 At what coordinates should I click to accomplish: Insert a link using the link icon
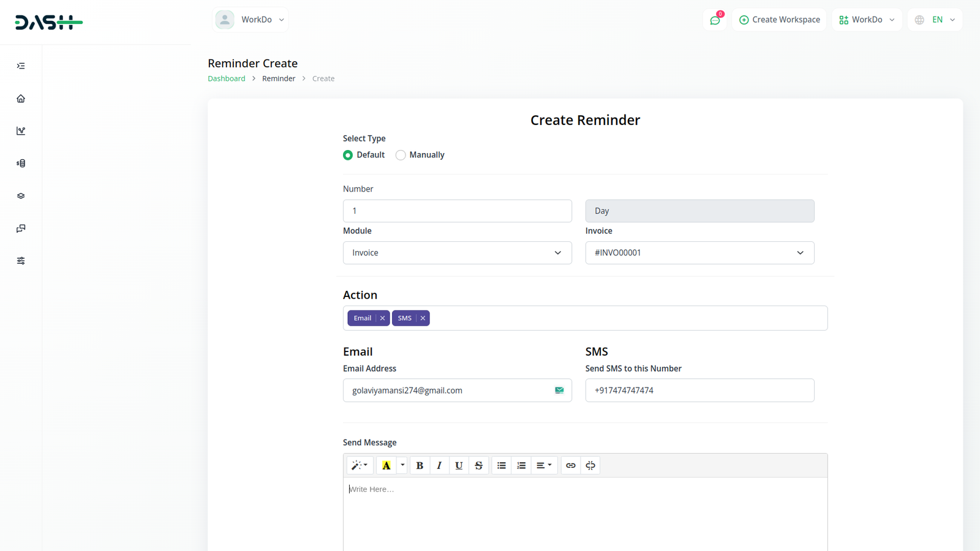tap(570, 465)
